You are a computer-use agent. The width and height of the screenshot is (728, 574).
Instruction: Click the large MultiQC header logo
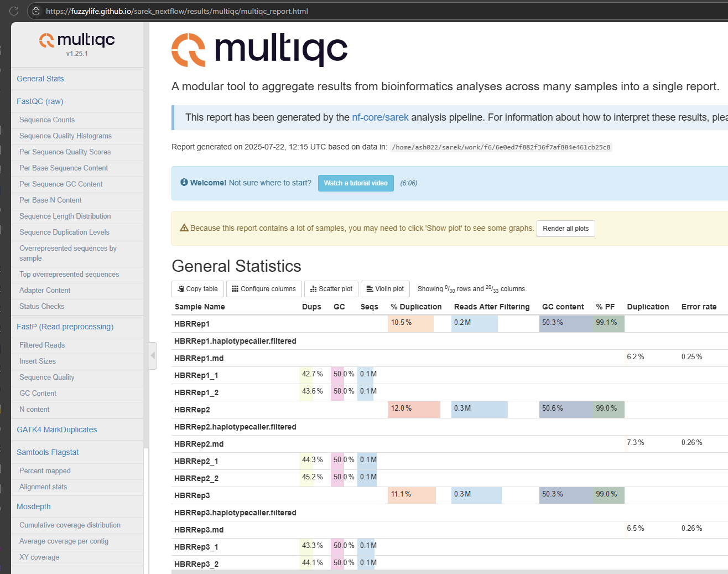(259, 50)
